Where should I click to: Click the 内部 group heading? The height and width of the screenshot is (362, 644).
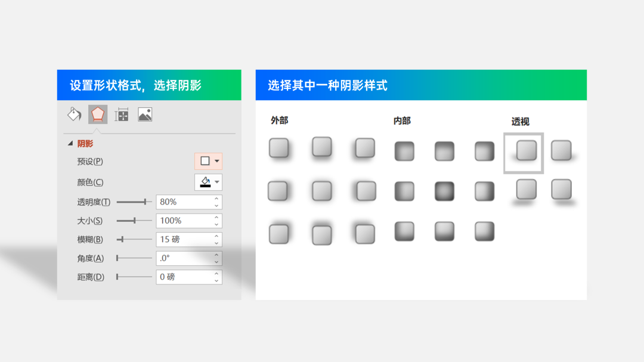point(402,121)
